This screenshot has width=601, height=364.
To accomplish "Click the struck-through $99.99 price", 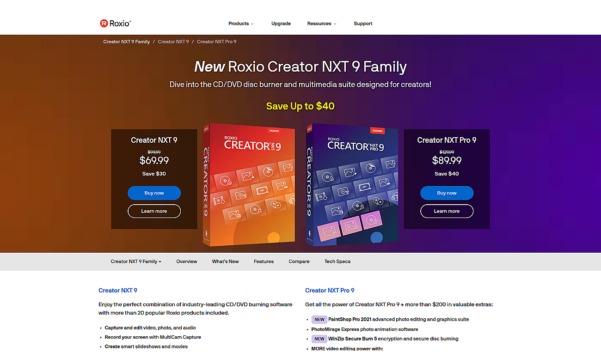I will 154,152.
